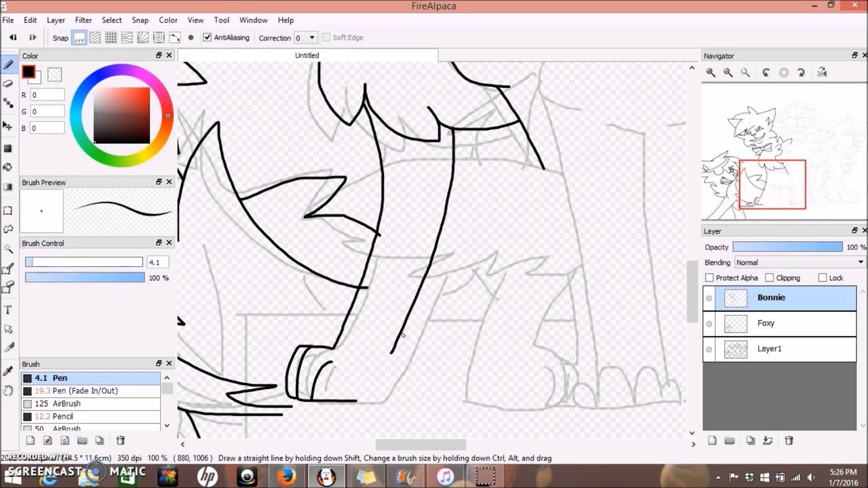Add new layer folder
This screenshot has height=488, width=868.
tap(730, 441)
